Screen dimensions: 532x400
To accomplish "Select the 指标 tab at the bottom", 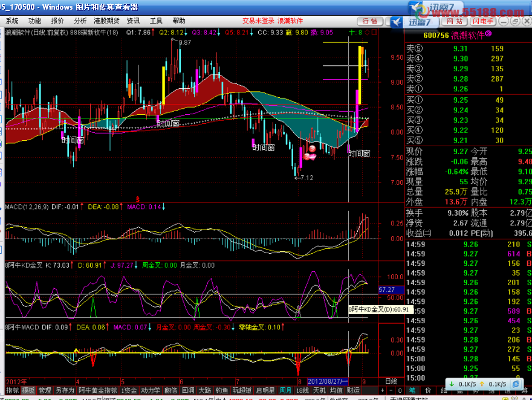I will coord(13,390).
